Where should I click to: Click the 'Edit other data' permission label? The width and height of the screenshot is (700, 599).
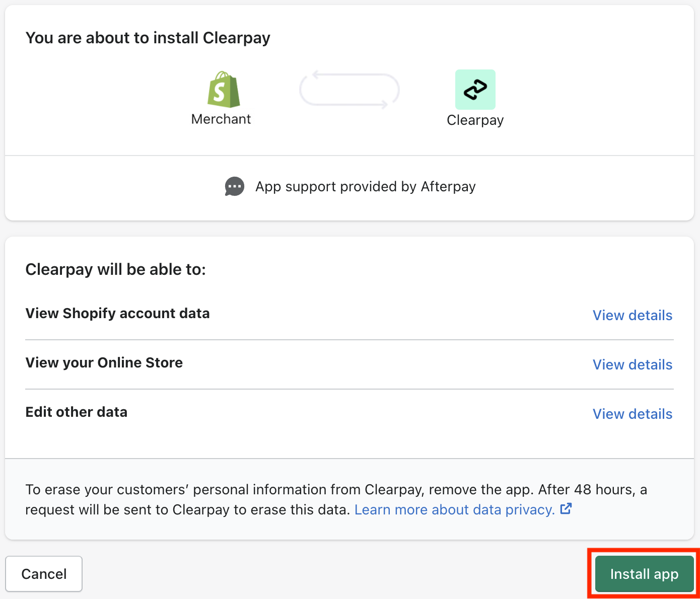pos(77,412)
